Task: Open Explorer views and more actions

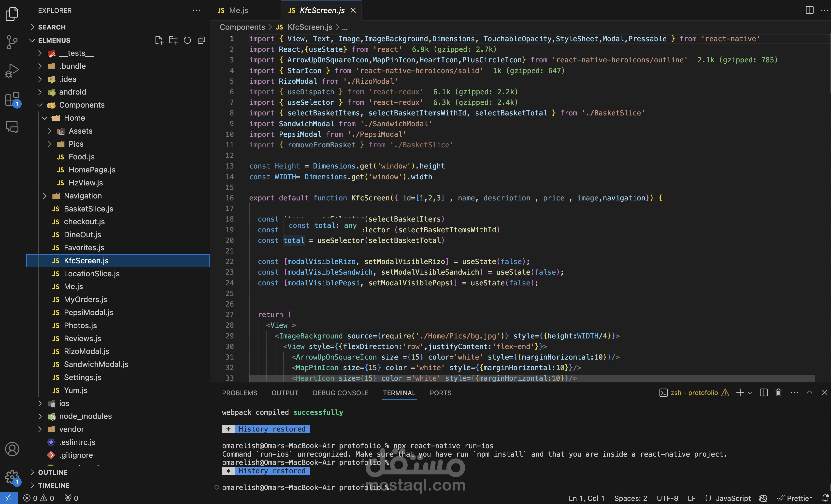Action: 196,11
